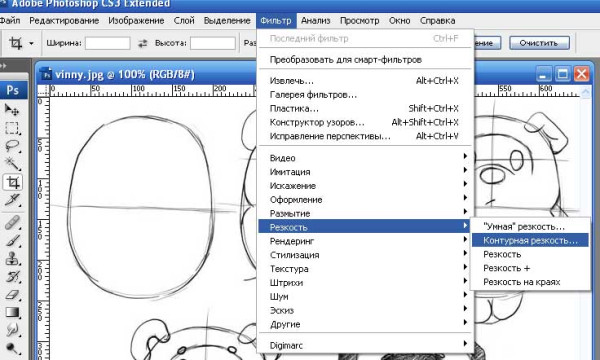Click in the Ширина input field

tap(108, 43)
